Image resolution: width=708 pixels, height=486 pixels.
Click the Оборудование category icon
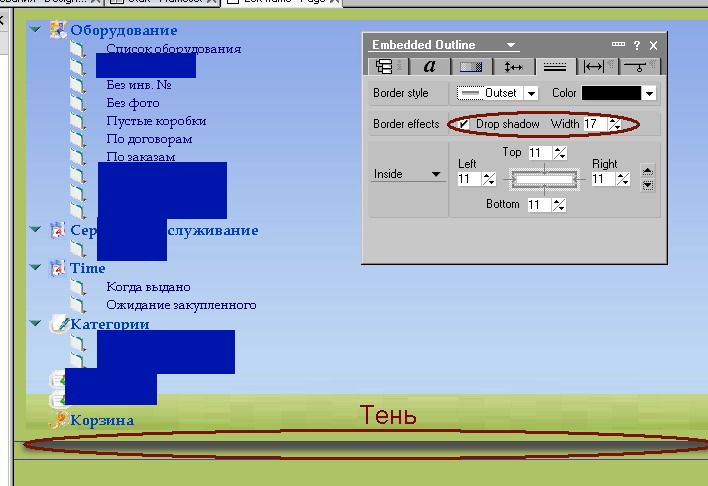click(x=59, y=31)
